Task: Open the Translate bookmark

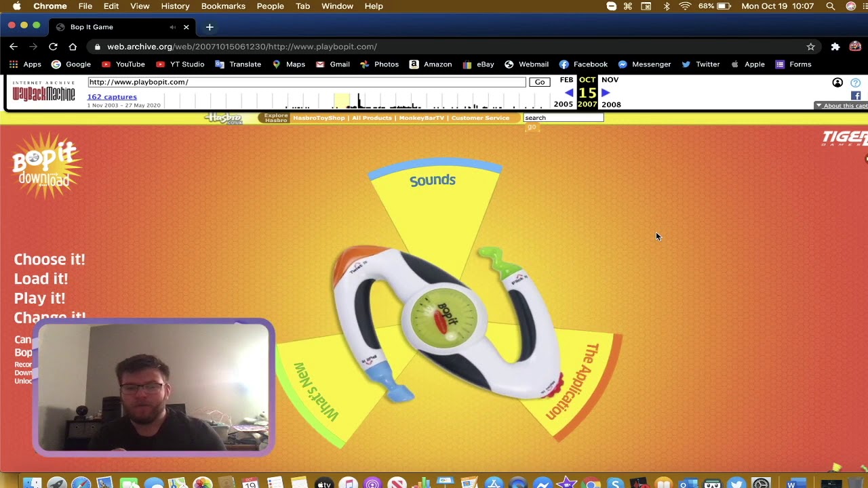Action: (238, 64)
